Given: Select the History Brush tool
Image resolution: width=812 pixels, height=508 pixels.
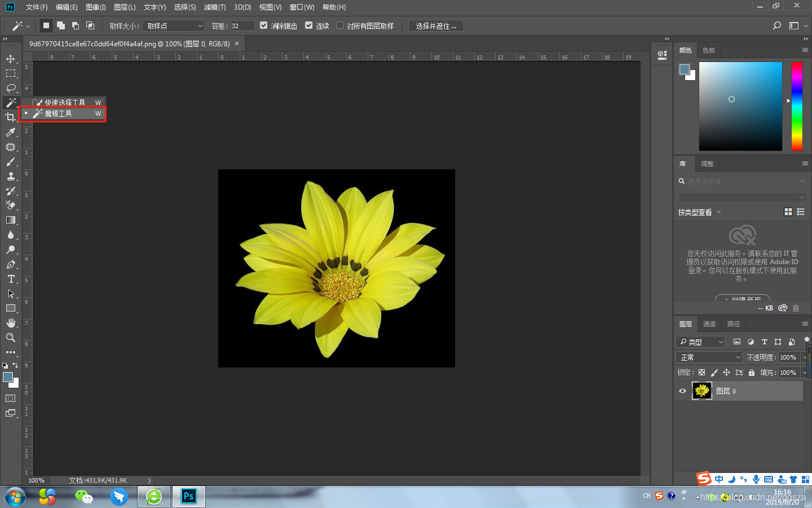Looking at the screenshot, I should (10, 191).
